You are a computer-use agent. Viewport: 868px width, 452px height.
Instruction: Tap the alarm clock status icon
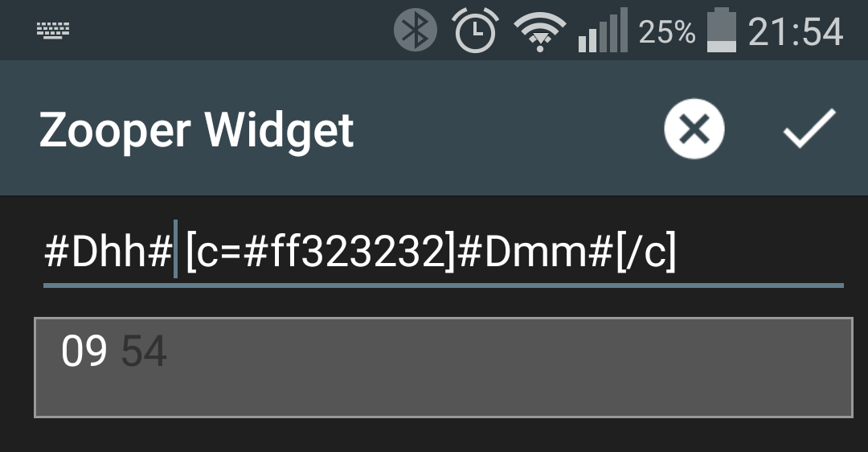pyautogui.click(x=475, y=30)
